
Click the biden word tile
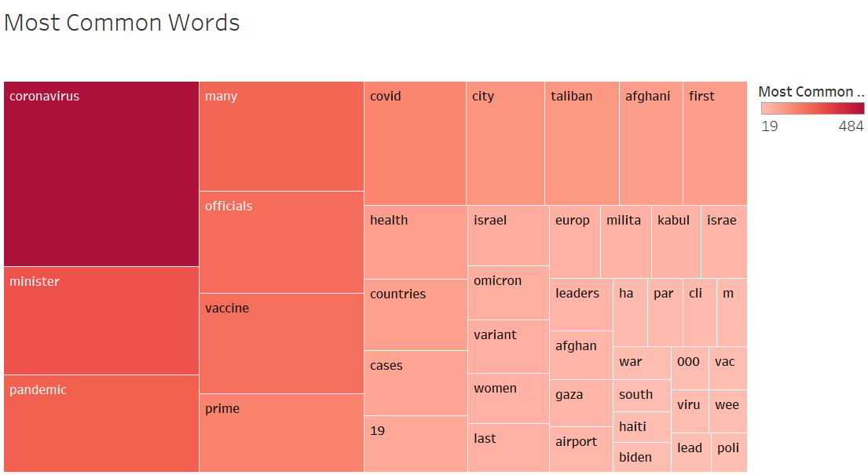(x=642, y=457)
